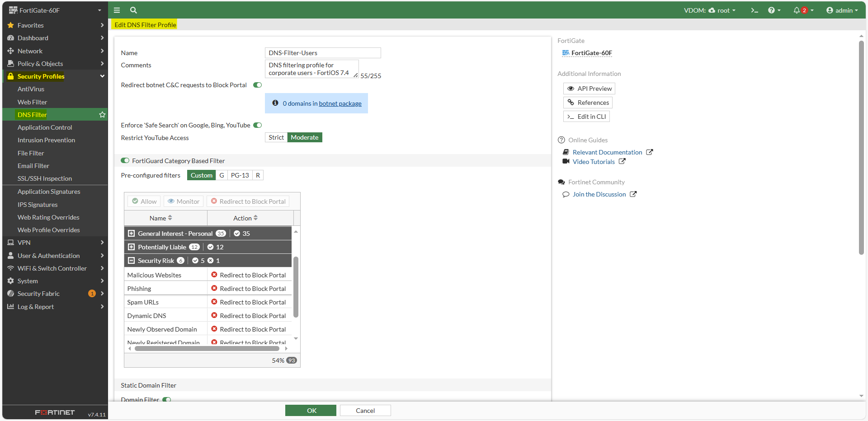868x421 pixels.
Task: Click the Dashboard gauge icon in sidebar
Action: (11, 38)
